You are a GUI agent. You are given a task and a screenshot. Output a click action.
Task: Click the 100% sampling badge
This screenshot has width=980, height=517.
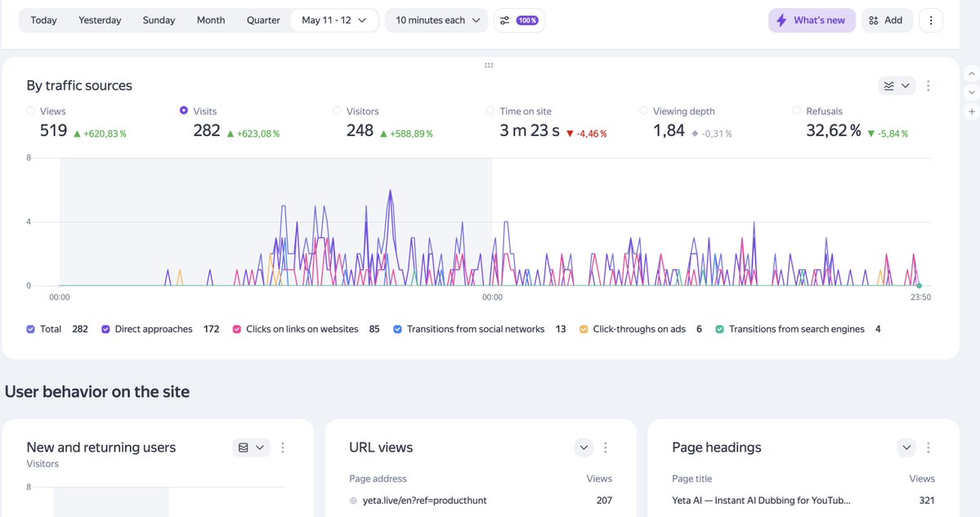(x=527, y=20)
